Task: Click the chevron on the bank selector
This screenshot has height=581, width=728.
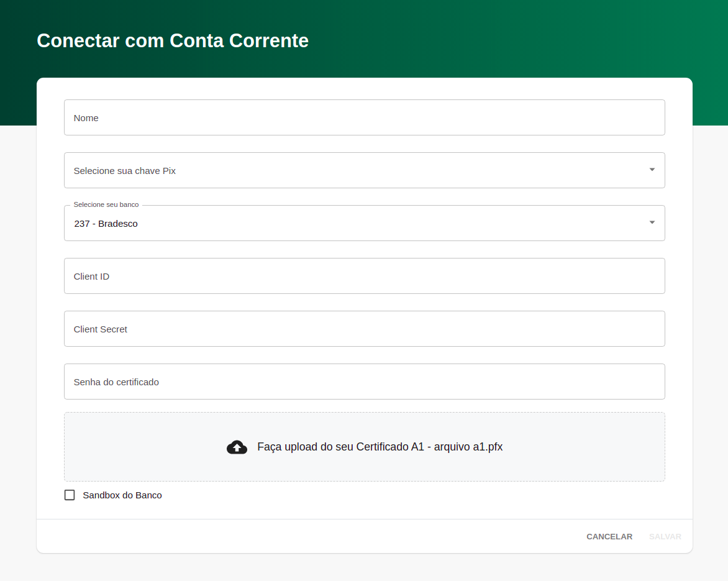Action: point(652,222)
